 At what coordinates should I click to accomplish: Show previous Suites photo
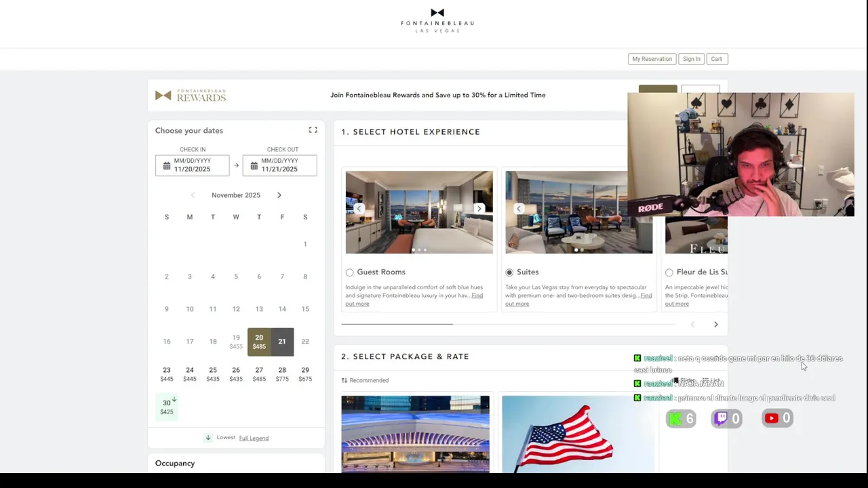519,209
